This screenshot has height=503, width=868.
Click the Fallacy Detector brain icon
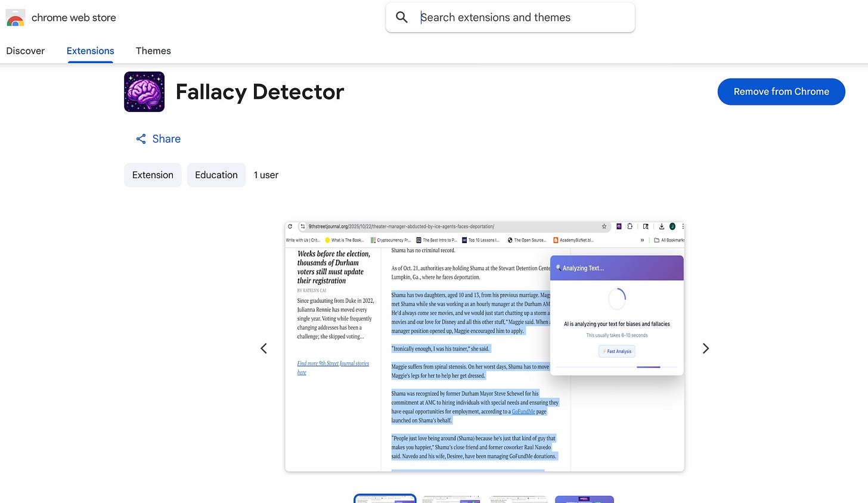(x=144, y=92)
